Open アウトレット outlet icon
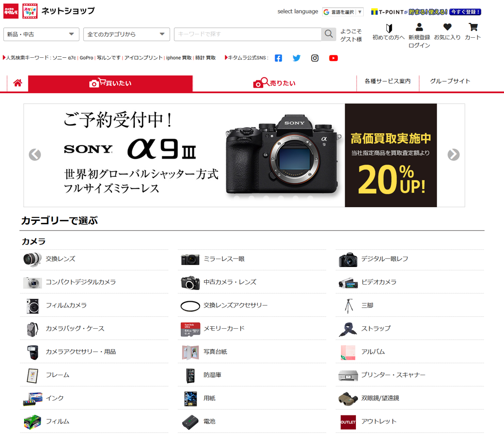The image size is (504, 434). click(x=348, y=422)
